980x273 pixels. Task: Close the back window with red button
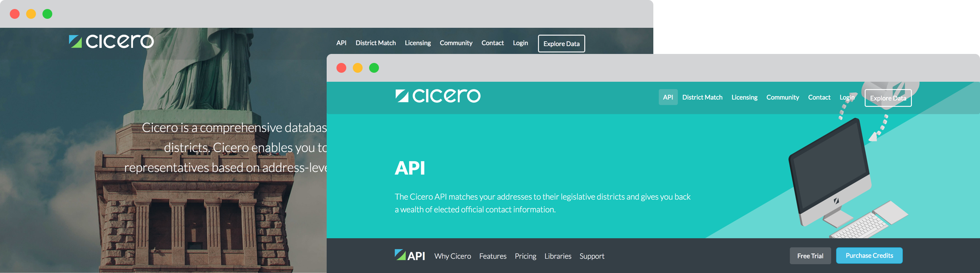click(x=15, y=14)
